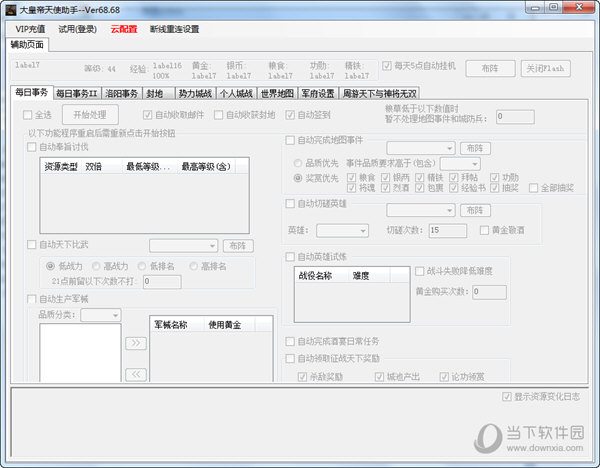
Task: Click the top 布阵 button
Action: coord(490,68)
